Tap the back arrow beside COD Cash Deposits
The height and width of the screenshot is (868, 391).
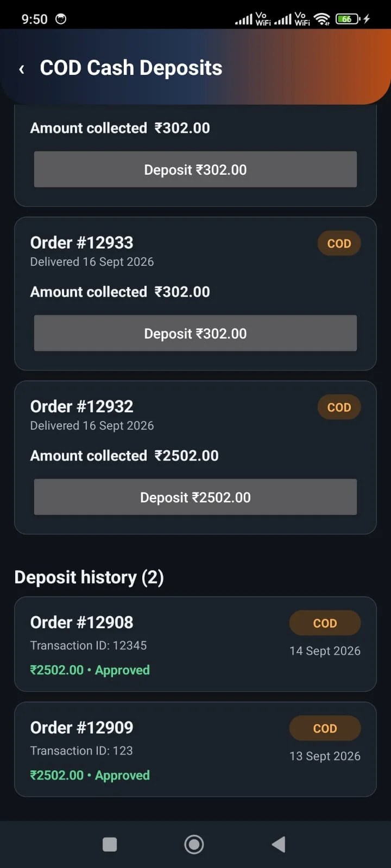point(22,69)
